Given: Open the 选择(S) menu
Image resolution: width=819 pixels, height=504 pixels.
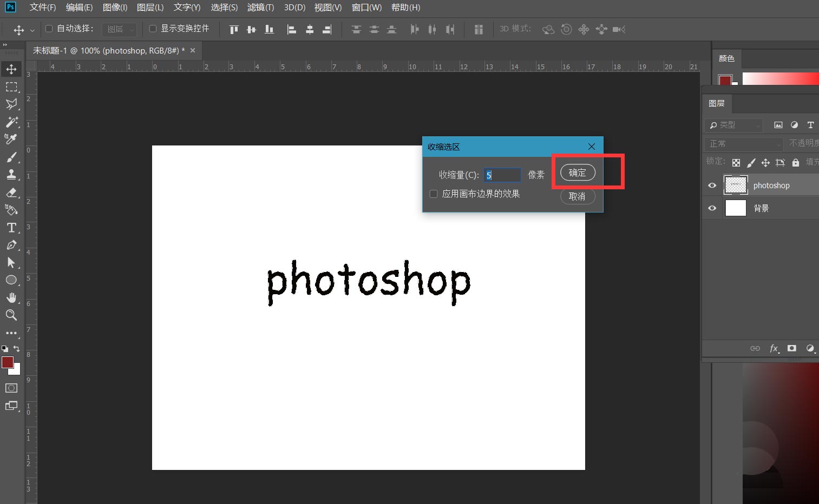Looking at the screenshot, I should coord(224,8).
